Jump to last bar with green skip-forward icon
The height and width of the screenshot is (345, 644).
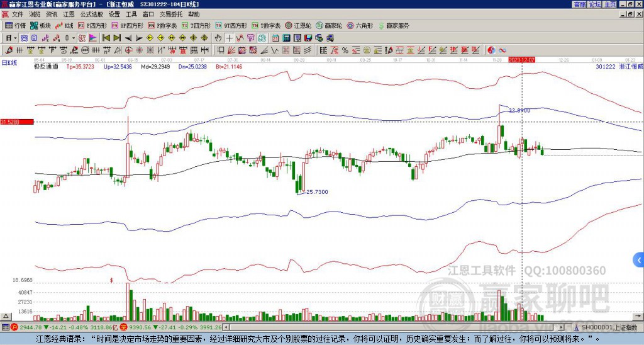117,38
